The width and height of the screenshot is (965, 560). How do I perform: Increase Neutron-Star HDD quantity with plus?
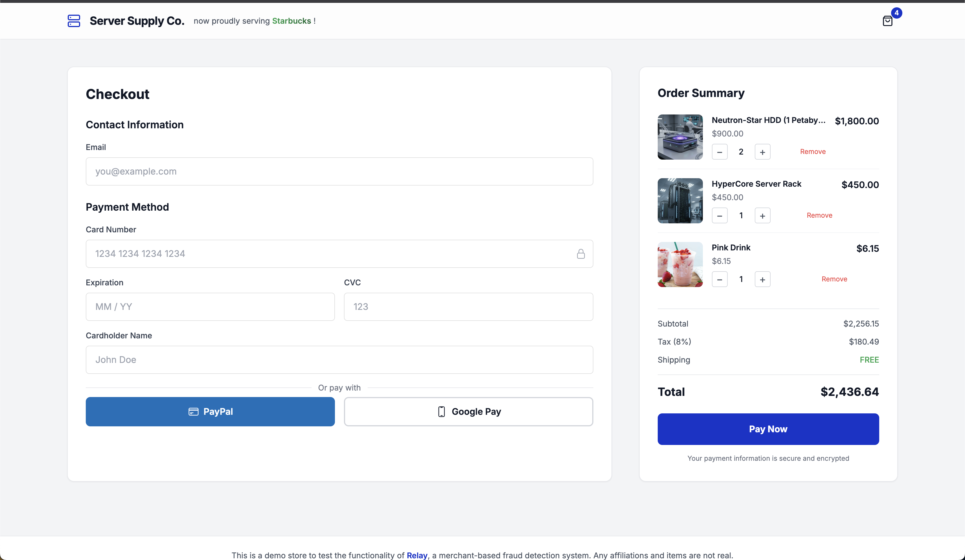coord(762,152)
